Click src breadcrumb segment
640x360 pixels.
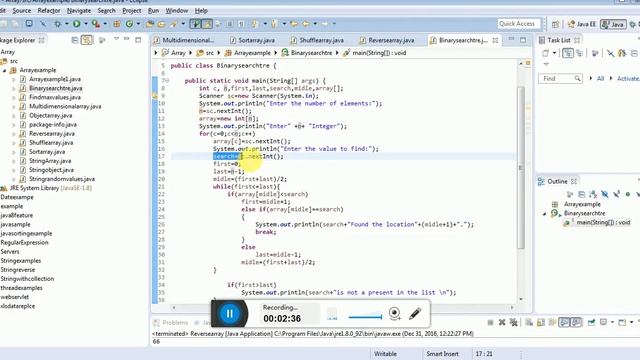206,53
